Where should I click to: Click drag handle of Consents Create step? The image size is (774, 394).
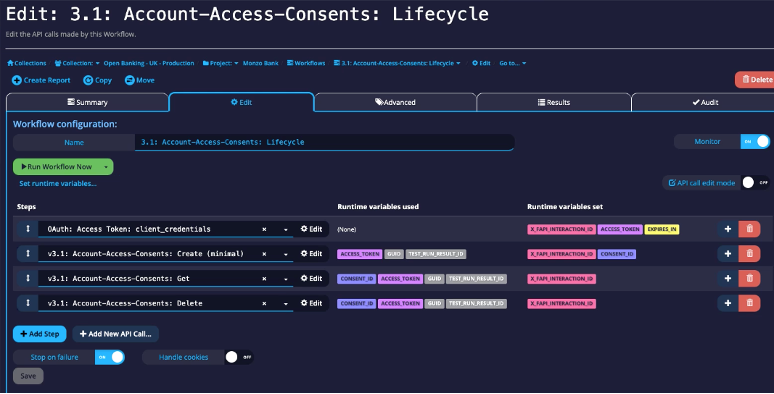click(x=28, y=253)
